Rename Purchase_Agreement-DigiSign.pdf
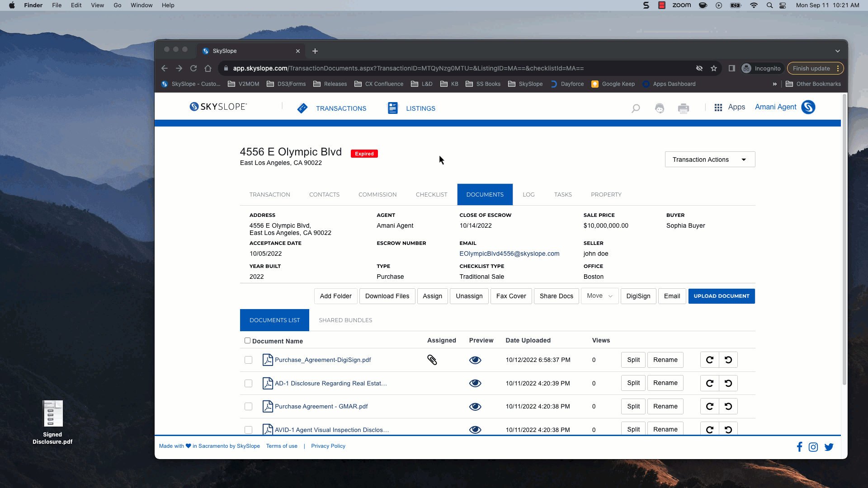The image size is (868, 488). coord(665,360)
